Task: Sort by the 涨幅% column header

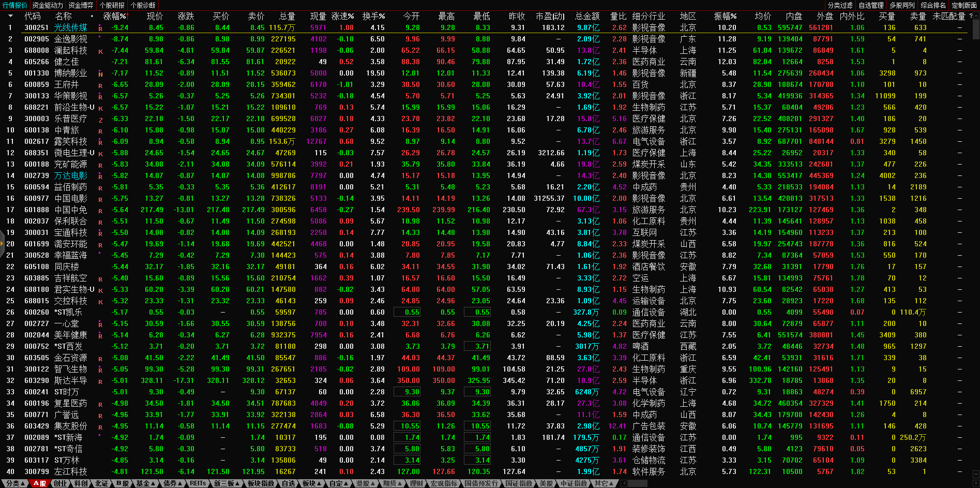Action: (114, 16)
